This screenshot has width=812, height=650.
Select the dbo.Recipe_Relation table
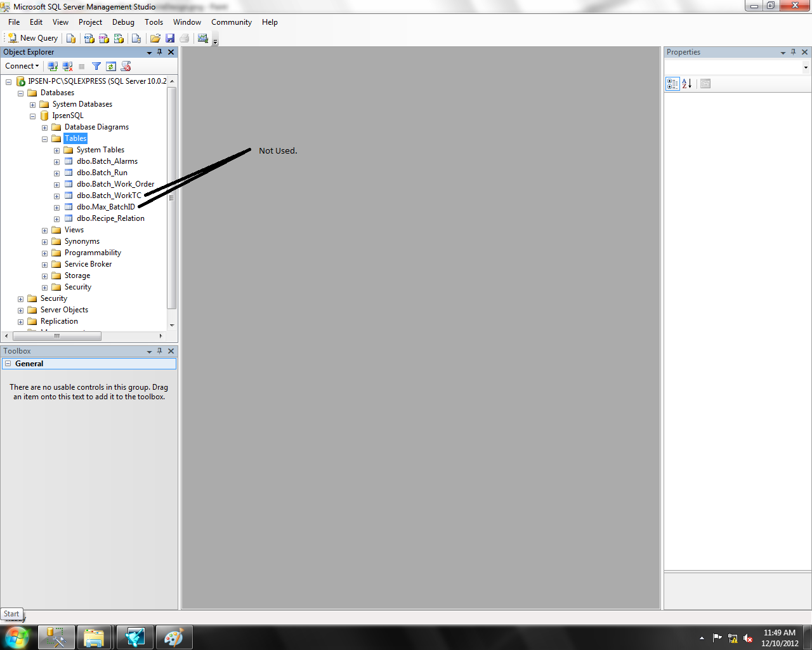[x=110, y=218]
